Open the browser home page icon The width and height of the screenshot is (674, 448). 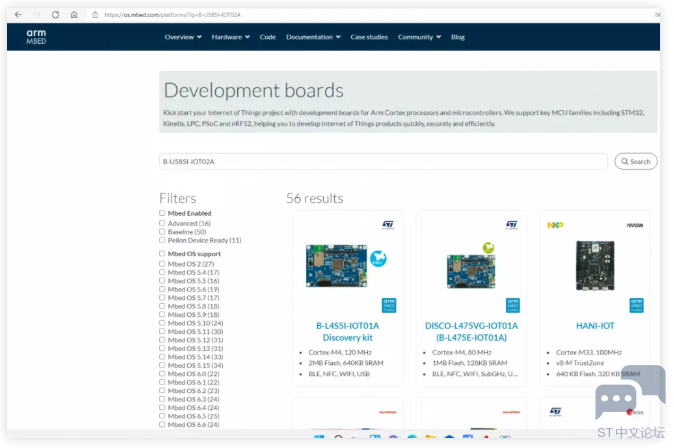point(74,15)
